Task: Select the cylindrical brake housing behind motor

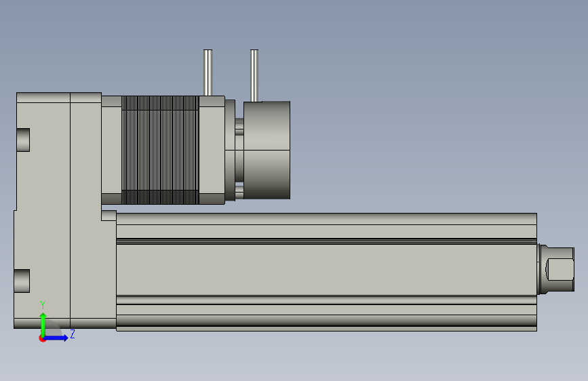Action: click(267, 150)
